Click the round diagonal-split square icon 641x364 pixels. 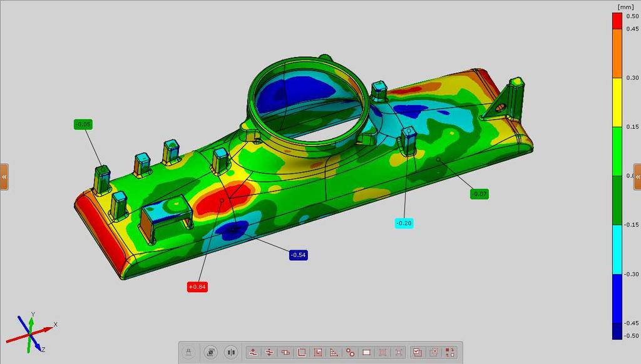[211, 351]
